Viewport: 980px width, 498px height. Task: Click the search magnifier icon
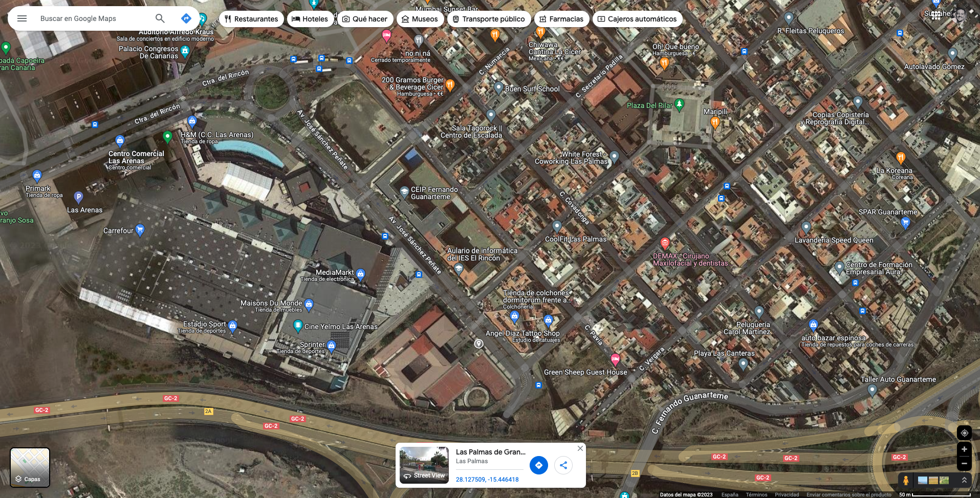(160, 18)
